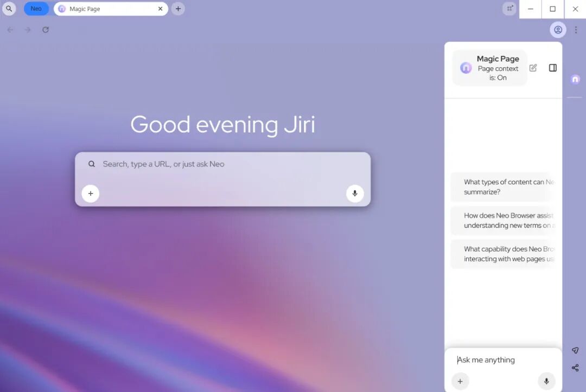Click the share icon in right sidebar
586x392 pixels.
coord(575,368)
